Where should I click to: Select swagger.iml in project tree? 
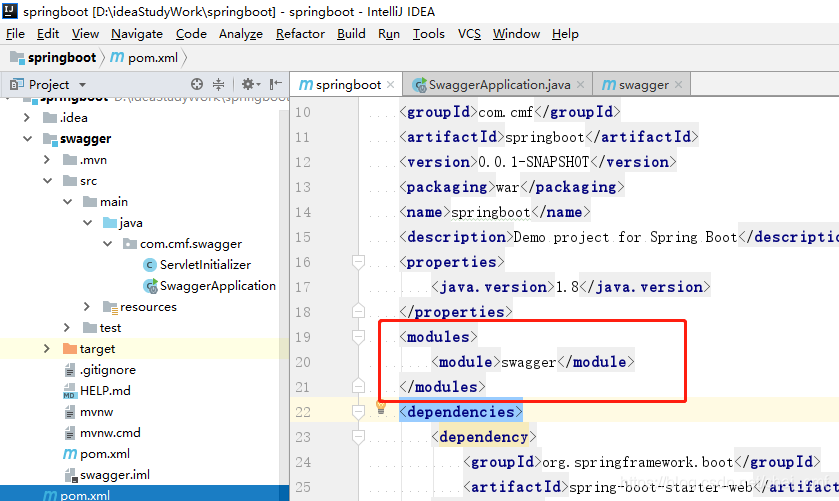[x=115, y=475]
